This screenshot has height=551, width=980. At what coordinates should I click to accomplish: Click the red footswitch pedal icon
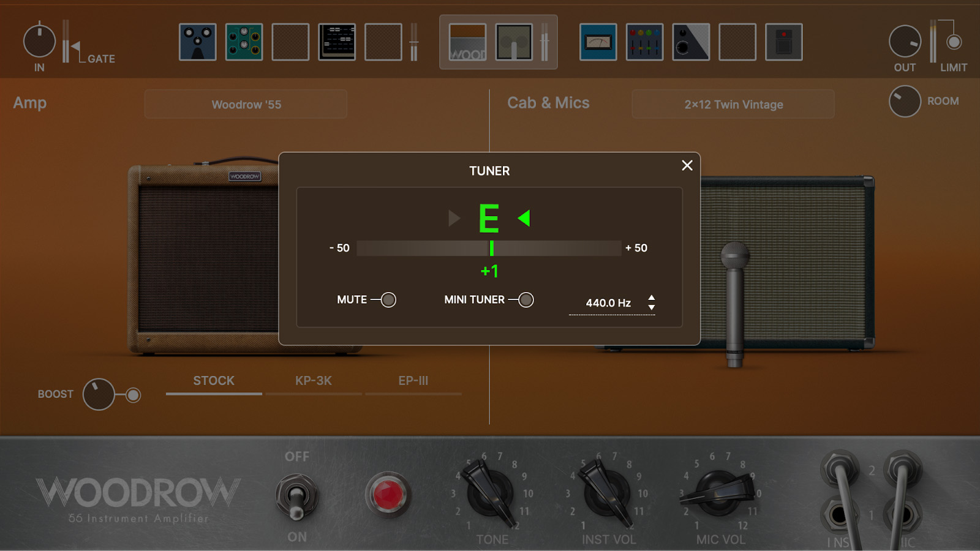pos(784,42)
